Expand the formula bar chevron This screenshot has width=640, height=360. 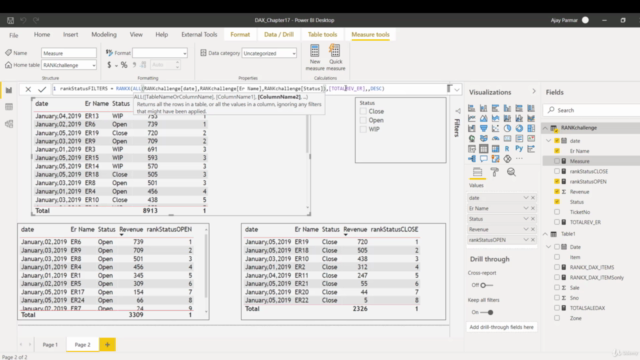coord(457,89)
